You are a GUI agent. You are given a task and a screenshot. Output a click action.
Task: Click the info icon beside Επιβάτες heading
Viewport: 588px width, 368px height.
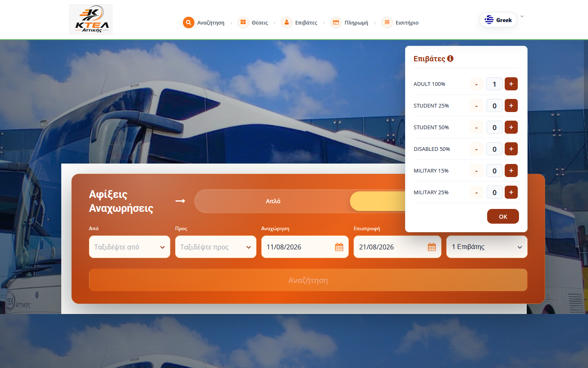pyautogui.click(x=450, y=58)
